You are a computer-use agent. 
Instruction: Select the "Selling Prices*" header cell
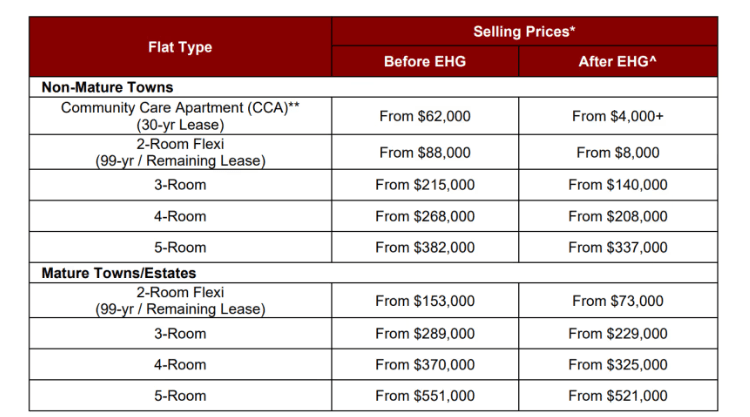click(x=524, y=31)
